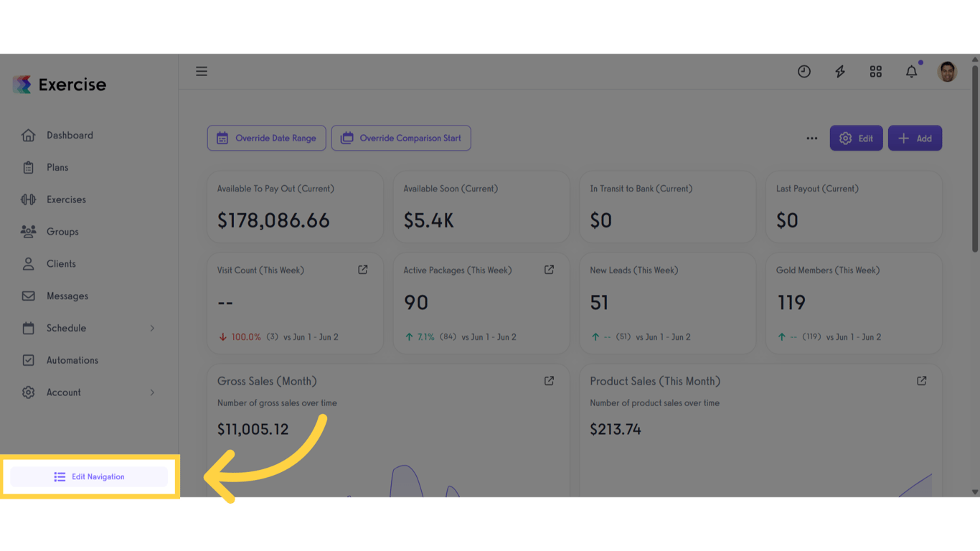Click the Edit Navigation button
Viewport: 980px width, 551px height.
(89, 476)
